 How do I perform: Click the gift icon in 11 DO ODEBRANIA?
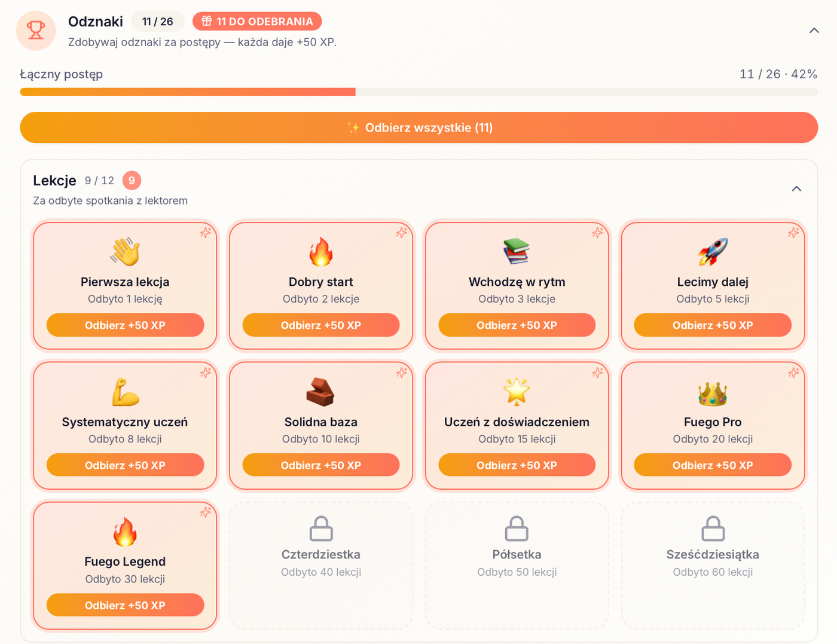pyautogui.click(x=207, y=21)
